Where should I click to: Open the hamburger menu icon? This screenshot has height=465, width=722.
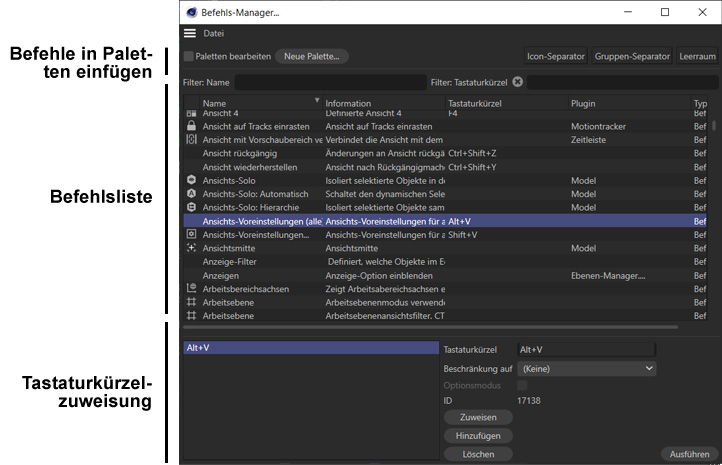[x=190, y=34]
